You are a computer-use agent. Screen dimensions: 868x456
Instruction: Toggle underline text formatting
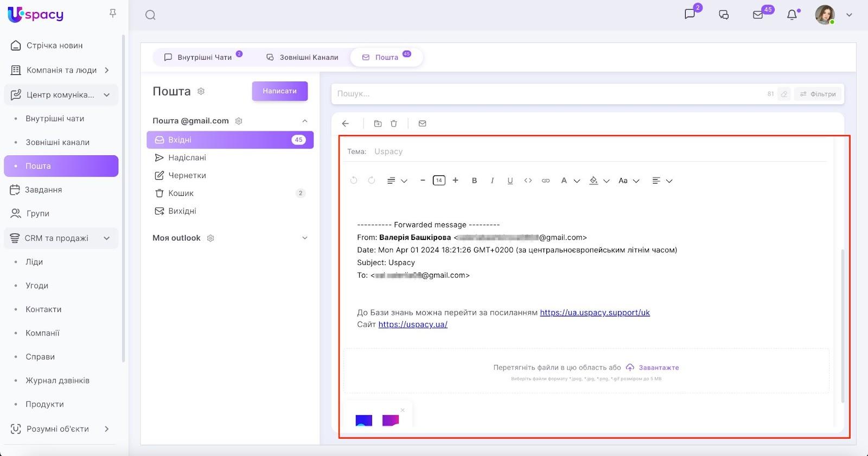click(x=510, y=181)
